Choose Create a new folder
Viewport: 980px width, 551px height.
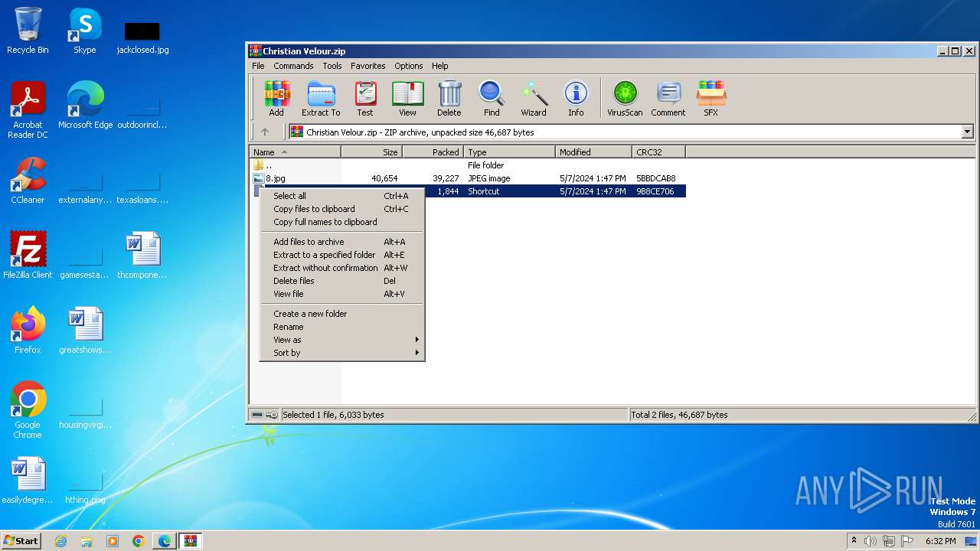click(342, 314)
